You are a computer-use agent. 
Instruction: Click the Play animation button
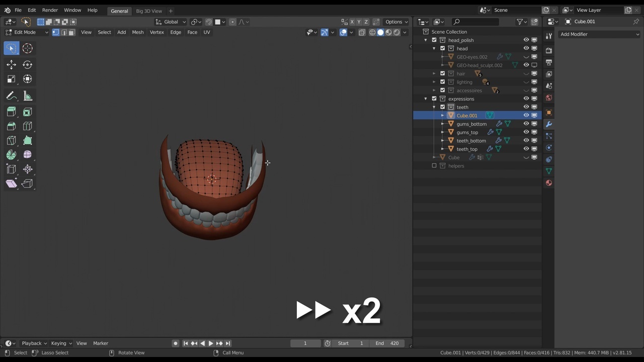tap(211, 343)
